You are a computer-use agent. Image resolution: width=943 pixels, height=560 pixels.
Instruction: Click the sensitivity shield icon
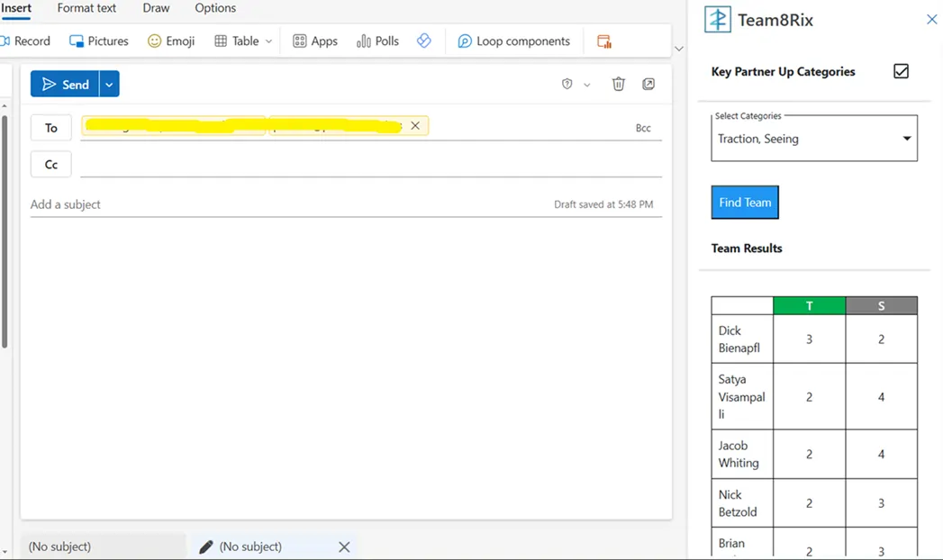tap(567, 84)
